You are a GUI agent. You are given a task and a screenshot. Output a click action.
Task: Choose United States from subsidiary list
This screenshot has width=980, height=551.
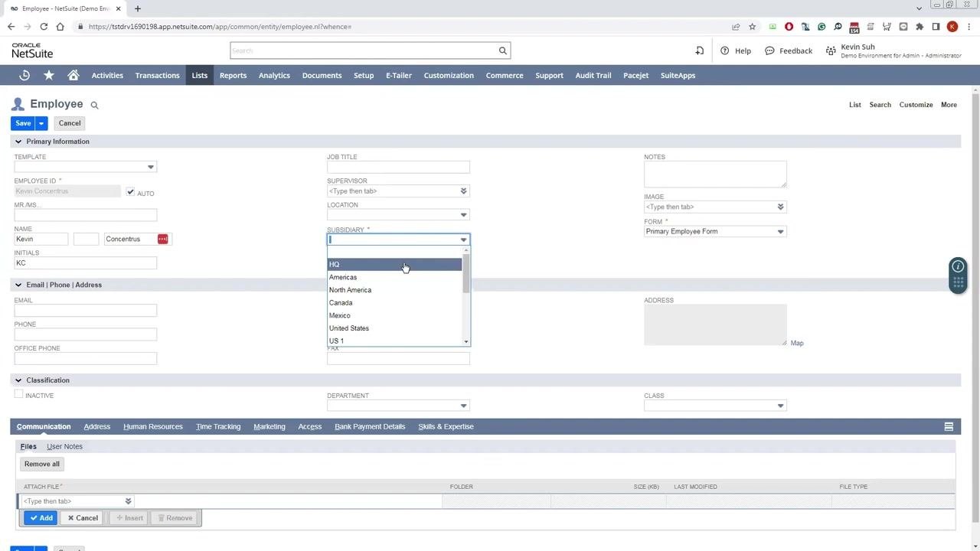coord(395,328)
